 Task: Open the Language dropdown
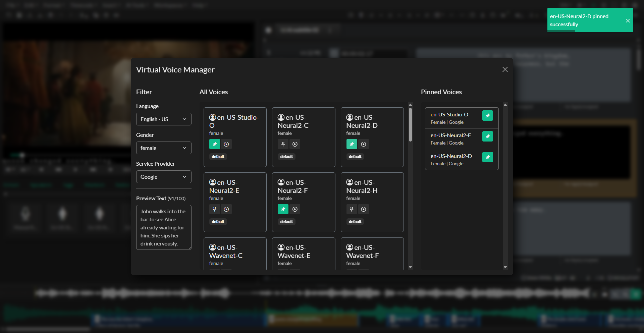[164, 119]
